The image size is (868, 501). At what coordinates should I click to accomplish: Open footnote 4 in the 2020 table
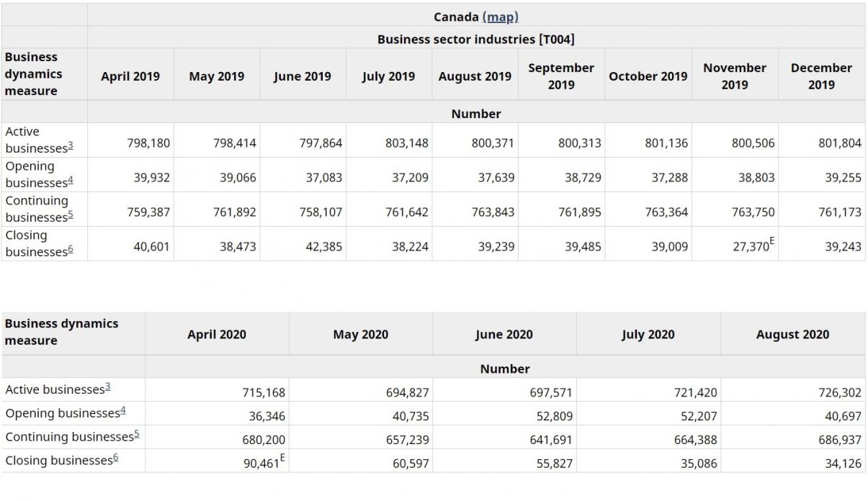click(122, 412)
